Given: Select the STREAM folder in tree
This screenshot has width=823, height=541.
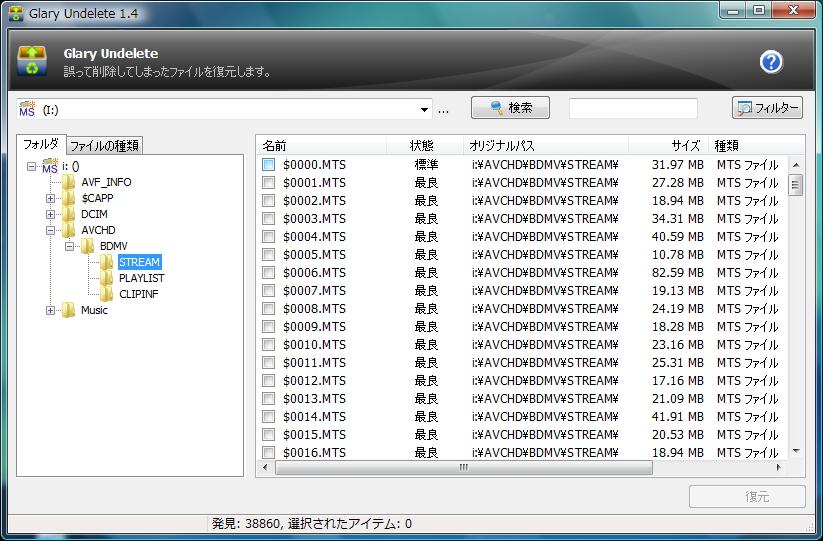Looking at the screenshot, I should (139, 262).
